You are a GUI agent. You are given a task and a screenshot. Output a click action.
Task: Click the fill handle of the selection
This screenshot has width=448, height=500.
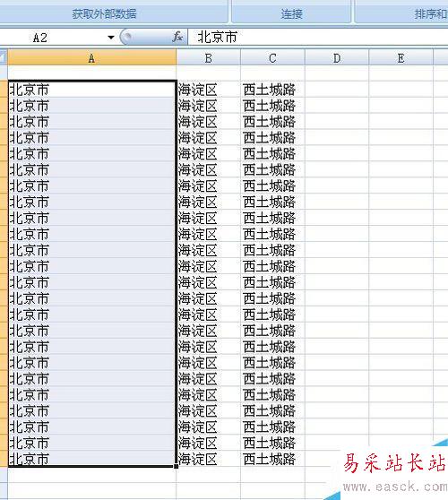click(177, 466)
